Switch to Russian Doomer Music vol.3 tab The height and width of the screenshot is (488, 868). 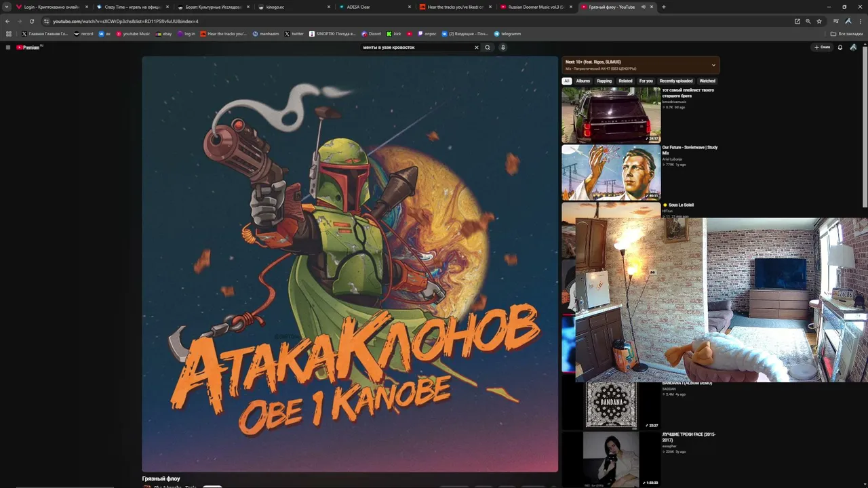(536, 7)
